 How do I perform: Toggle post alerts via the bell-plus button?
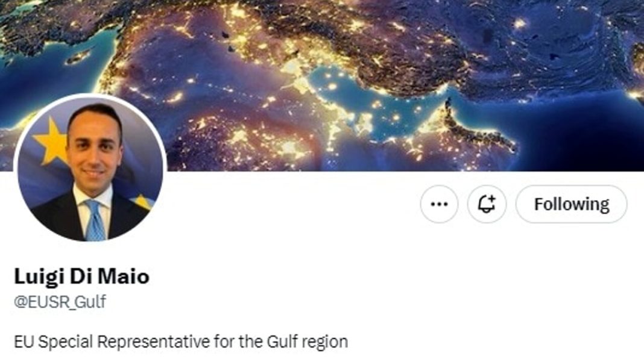pyautogui.click(x=487, y=204)
